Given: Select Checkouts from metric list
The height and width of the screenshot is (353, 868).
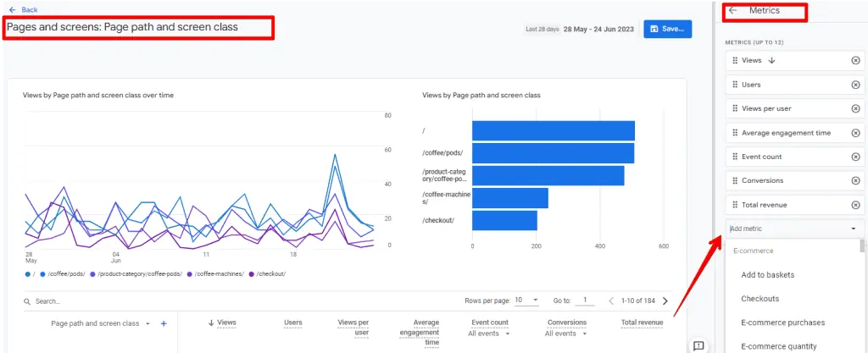Looking at the screenshot, I should pos(760,299).
